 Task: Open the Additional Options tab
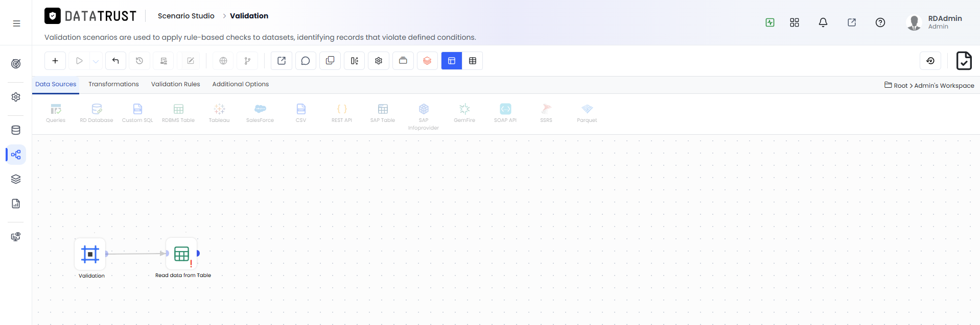(x=241, y=84)
